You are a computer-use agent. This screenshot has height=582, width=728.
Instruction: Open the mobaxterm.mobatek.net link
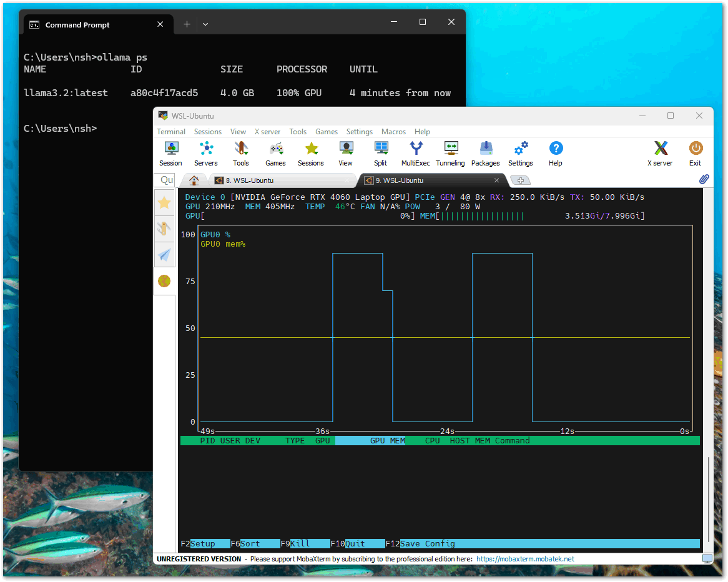point(525,559)
